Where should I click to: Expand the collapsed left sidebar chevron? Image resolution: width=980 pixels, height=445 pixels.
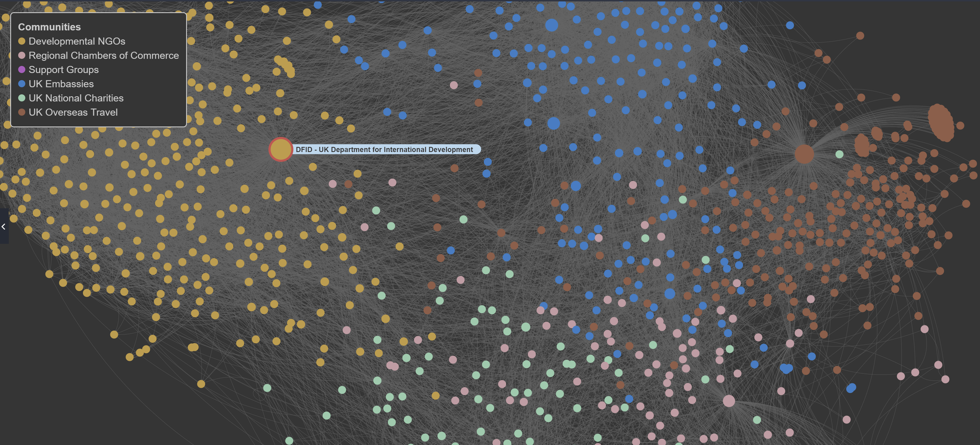(x=3, y=227)
